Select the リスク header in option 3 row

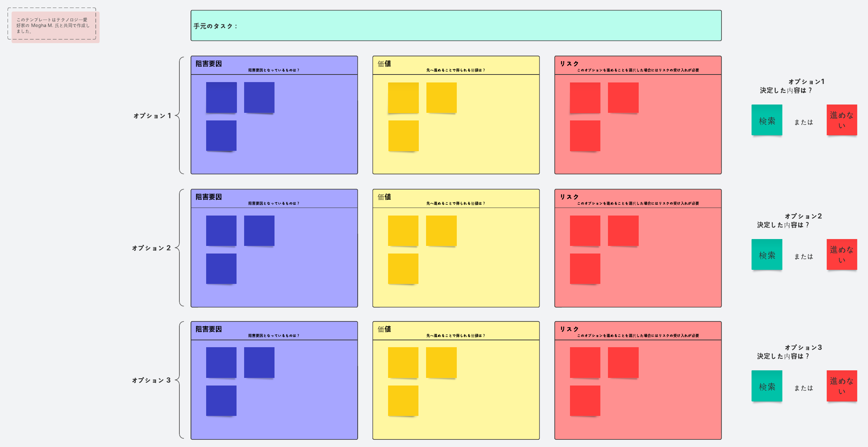point(569,329)
